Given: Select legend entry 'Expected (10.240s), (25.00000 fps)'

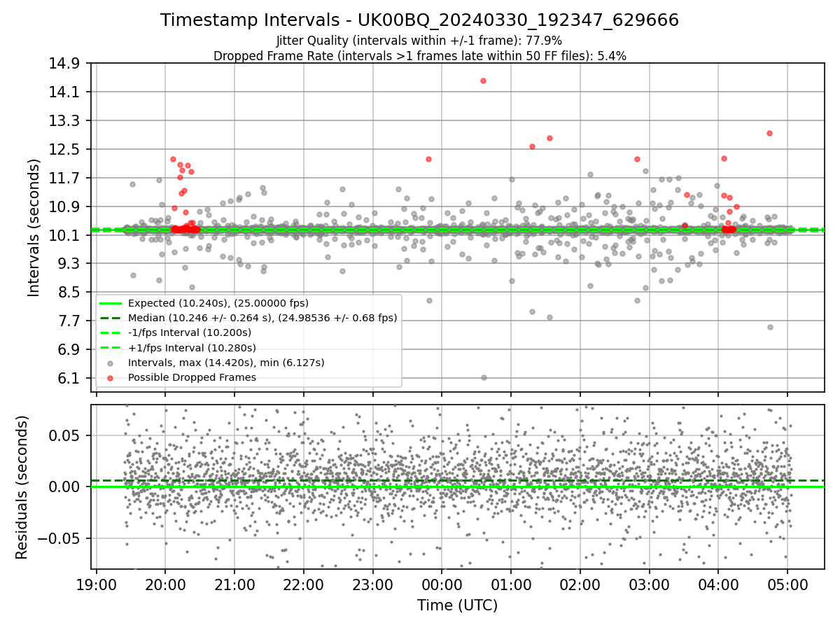Looking at the screenshot, I should [x=218, y=303].
